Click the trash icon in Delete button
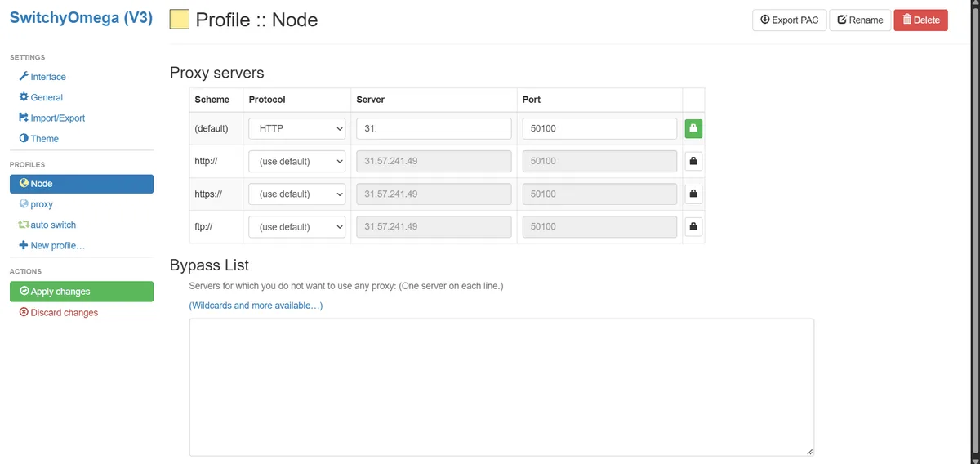The image size is (980, 464). tap(906, 20)
